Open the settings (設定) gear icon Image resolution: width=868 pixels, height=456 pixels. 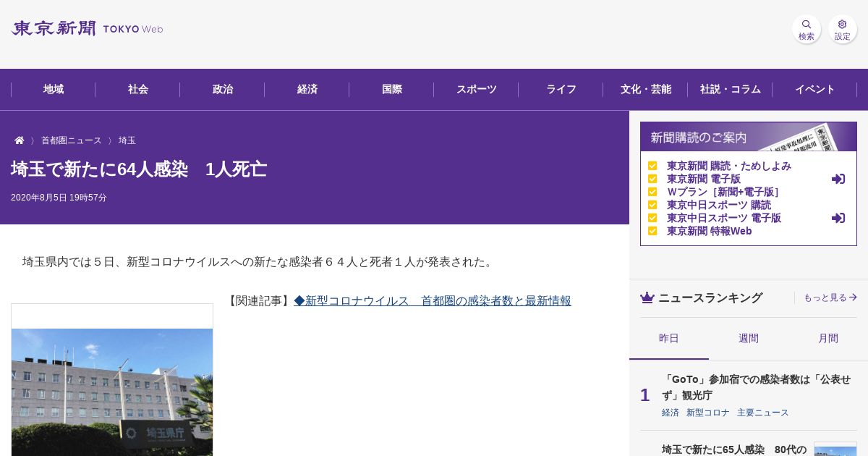click(x=842, y=29)
